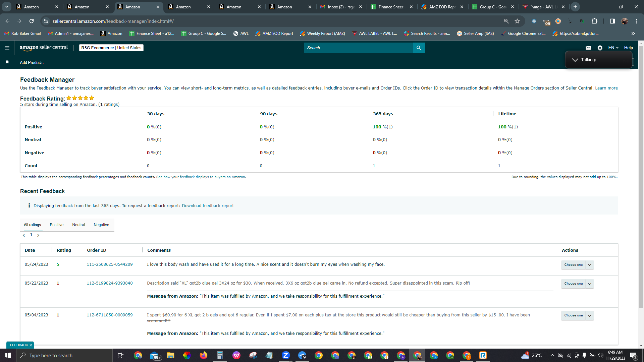Show more bookmarks chevron
This screenshot has width=644, height=362.
point(633,34)
